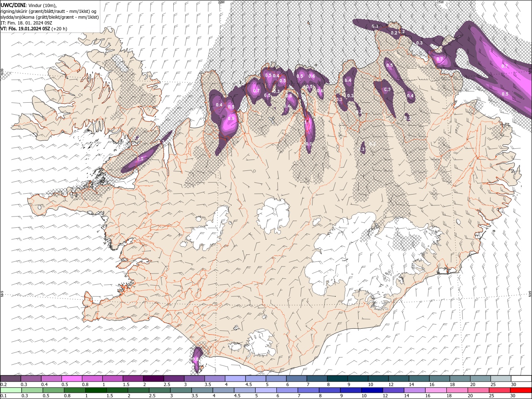Viewport: 532px width, 399px height.
Task: Pick dark plum 2–2.5 swatch in top legend
Action: click(153, 379)
